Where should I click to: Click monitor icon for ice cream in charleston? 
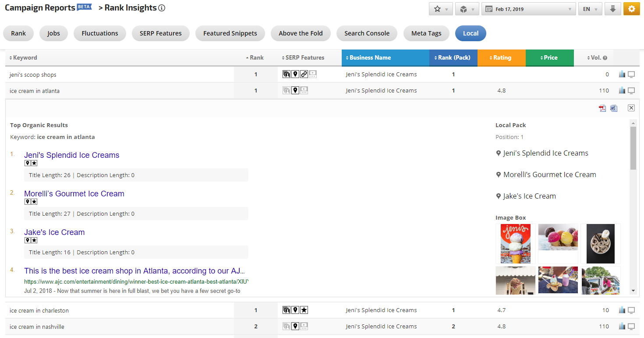click(631, 310)
